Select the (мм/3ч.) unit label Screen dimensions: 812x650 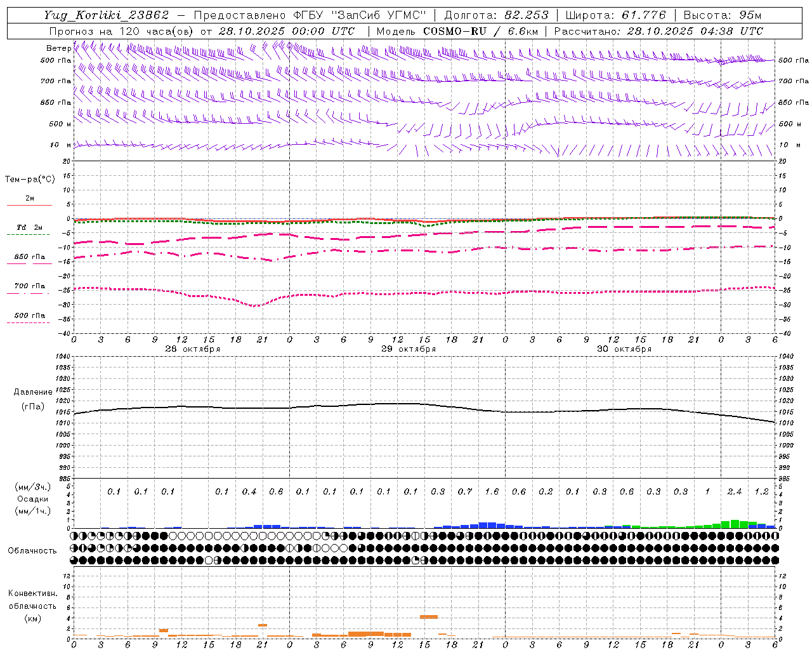tap(32, 487)
